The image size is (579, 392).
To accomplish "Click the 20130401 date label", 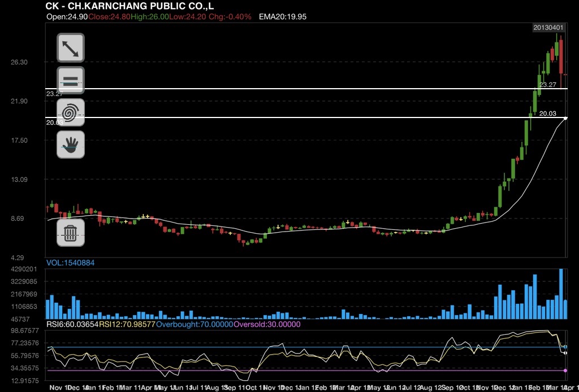I will tap(548, 28).
